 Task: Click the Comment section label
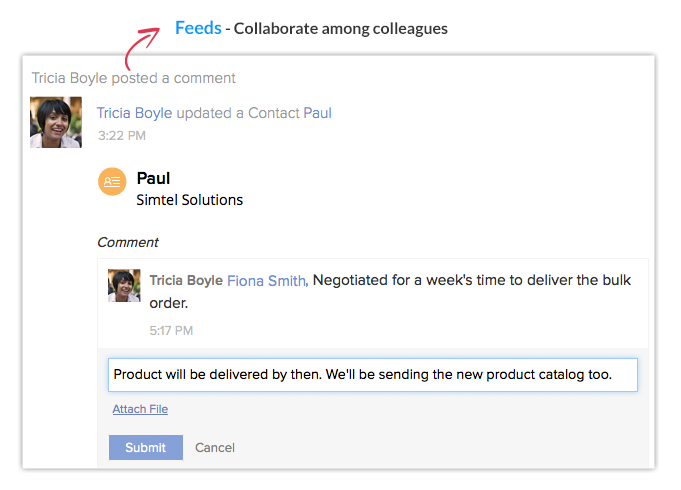point(128,242)
